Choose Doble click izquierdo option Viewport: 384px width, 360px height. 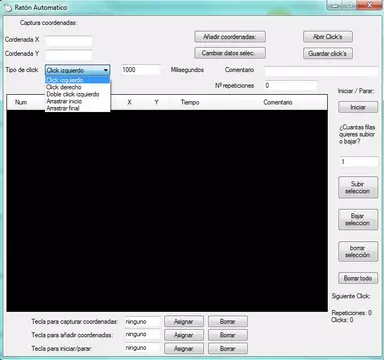tap(73, 94)
